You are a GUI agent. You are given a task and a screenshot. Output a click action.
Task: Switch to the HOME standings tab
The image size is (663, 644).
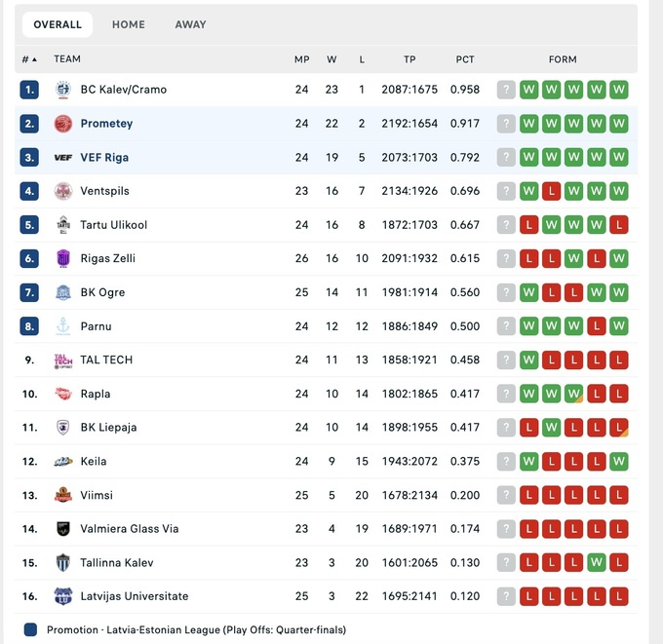[129, 24]
